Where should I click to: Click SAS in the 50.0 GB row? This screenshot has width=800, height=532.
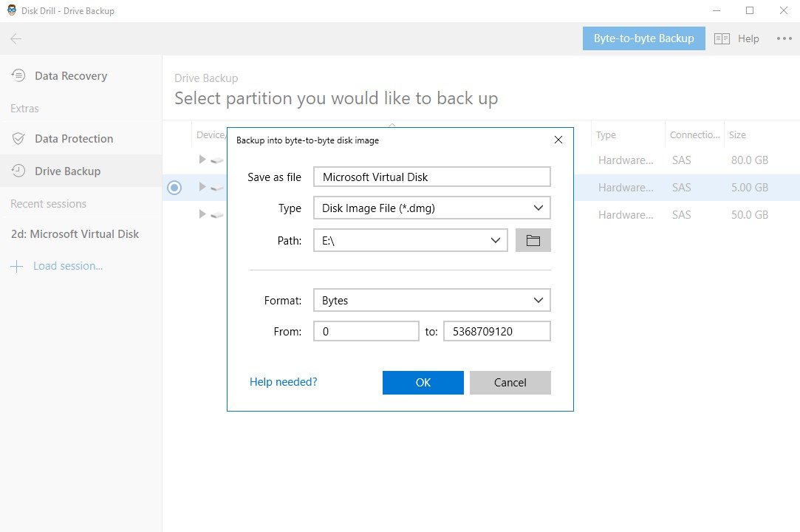[682, 215]
